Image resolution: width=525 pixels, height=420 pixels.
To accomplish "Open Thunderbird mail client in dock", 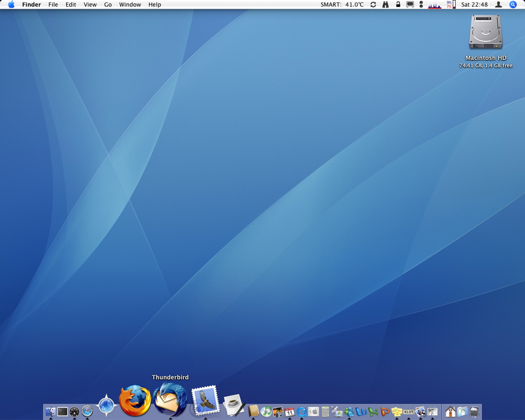I will tap(170, 399).
